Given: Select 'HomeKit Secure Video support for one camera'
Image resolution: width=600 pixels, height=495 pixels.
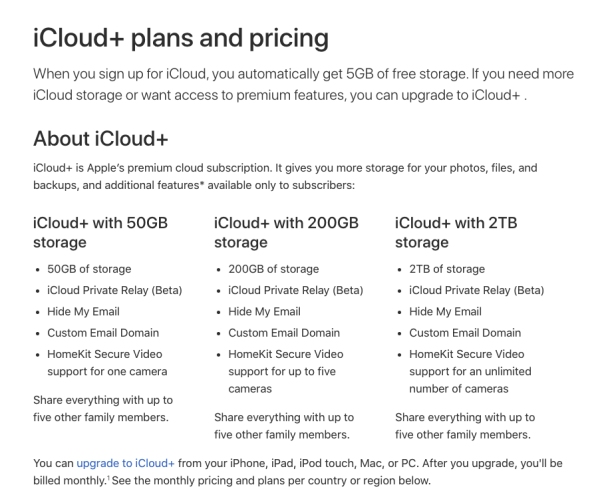Looking at the screenshot, I should (x=107, y=363).
